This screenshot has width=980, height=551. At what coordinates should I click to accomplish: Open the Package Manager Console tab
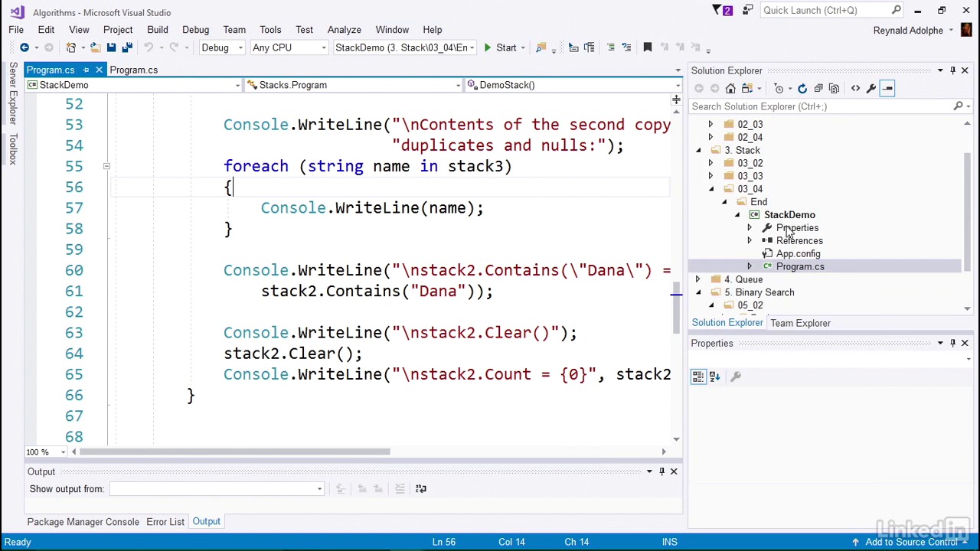click(83, 522)
